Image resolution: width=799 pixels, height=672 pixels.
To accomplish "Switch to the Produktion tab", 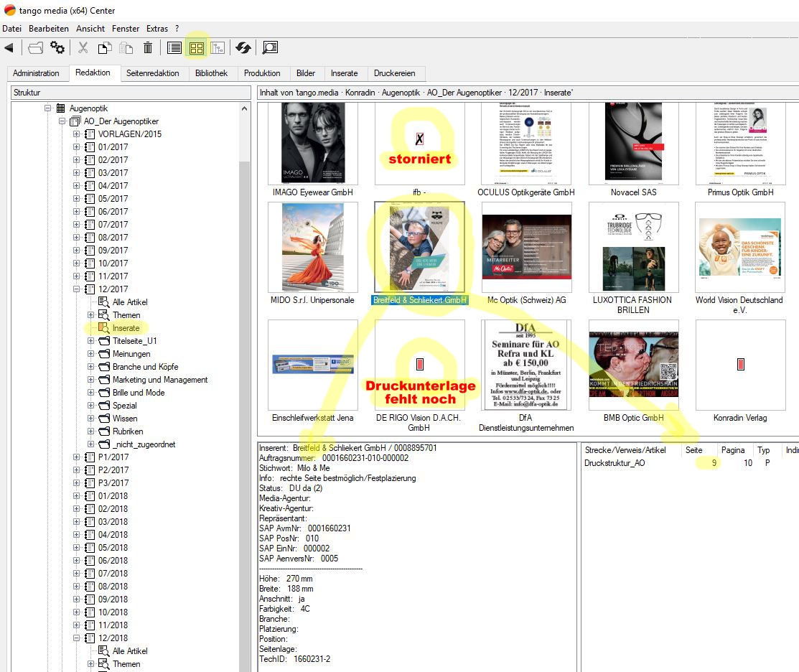I will click(x=262, y=73).
